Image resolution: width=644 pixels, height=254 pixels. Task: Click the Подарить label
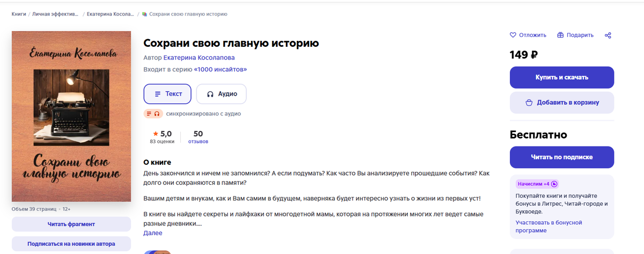(x=580, y=35)
